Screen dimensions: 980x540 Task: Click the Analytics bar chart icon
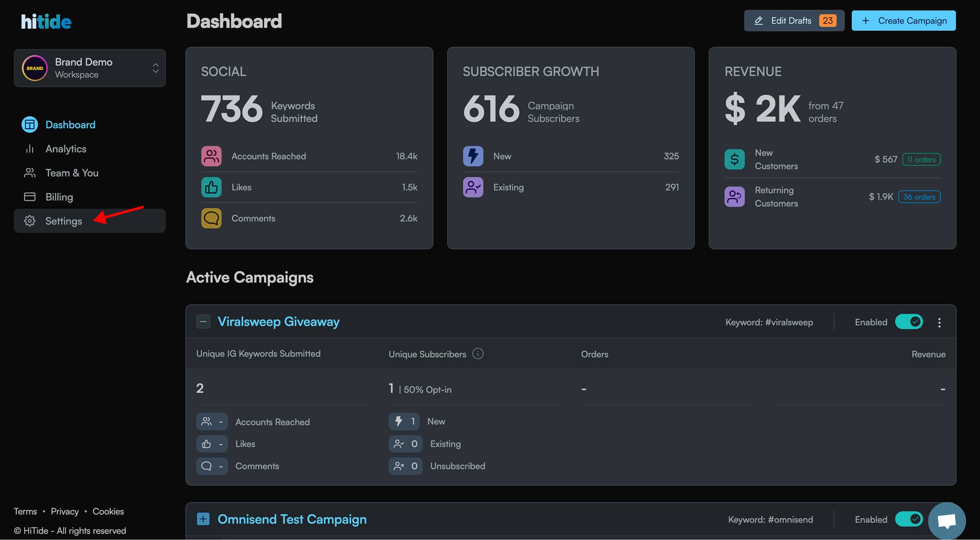(30, 149)
